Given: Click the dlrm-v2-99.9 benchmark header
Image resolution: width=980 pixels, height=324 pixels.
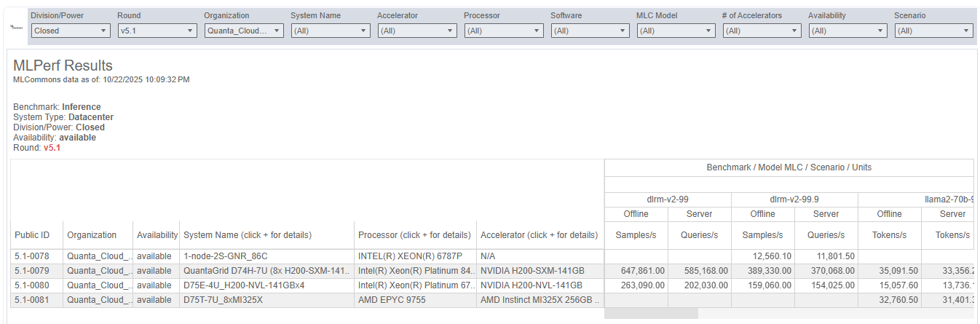Looking at the screenshot, I should pos(794,199).
